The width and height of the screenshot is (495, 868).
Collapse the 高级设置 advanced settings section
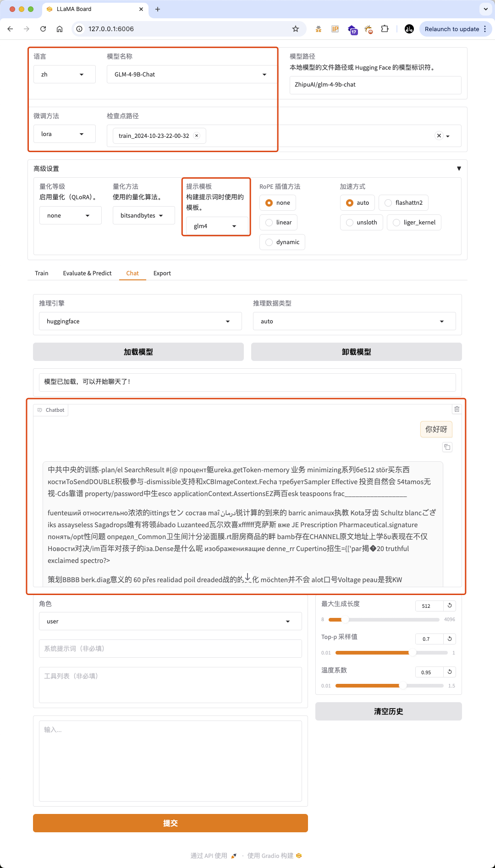(x=459, y=169)
